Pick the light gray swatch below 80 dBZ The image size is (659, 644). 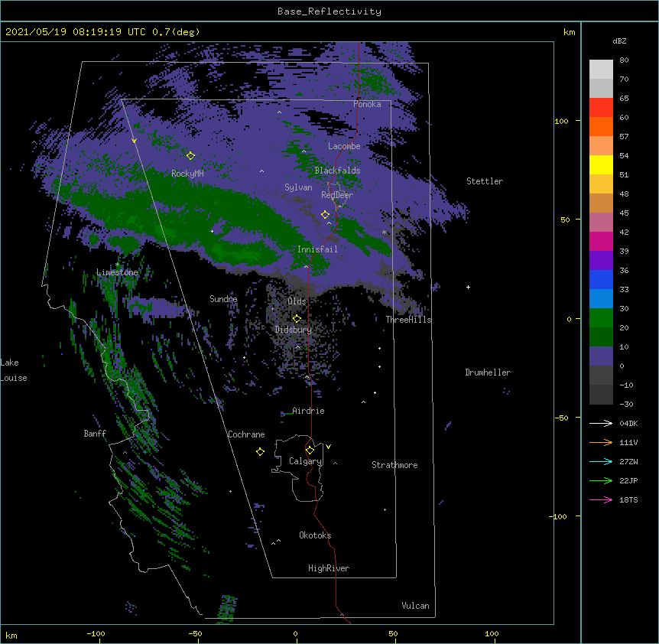click(601, 70)
